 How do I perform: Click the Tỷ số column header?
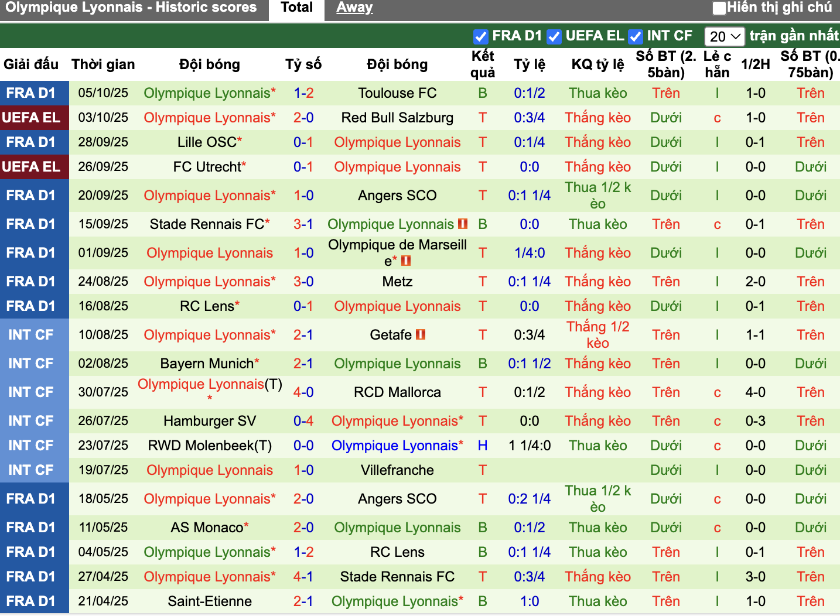(303, 64)
